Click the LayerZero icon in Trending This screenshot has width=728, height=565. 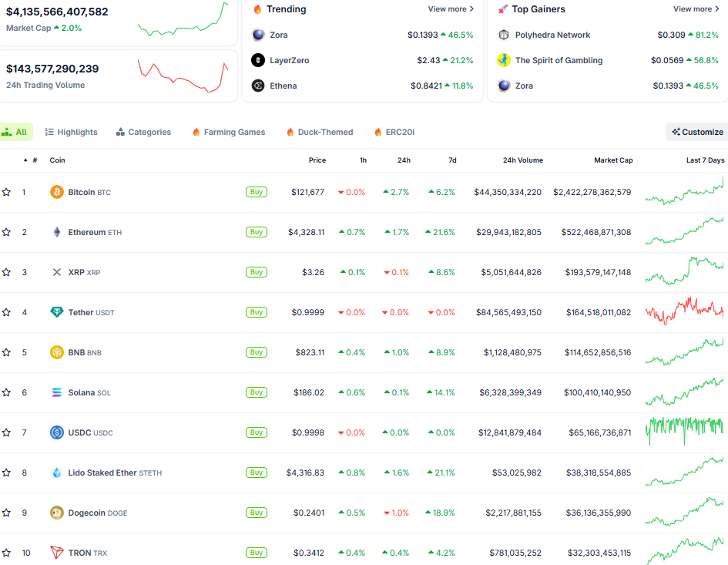tap(258, 60)
